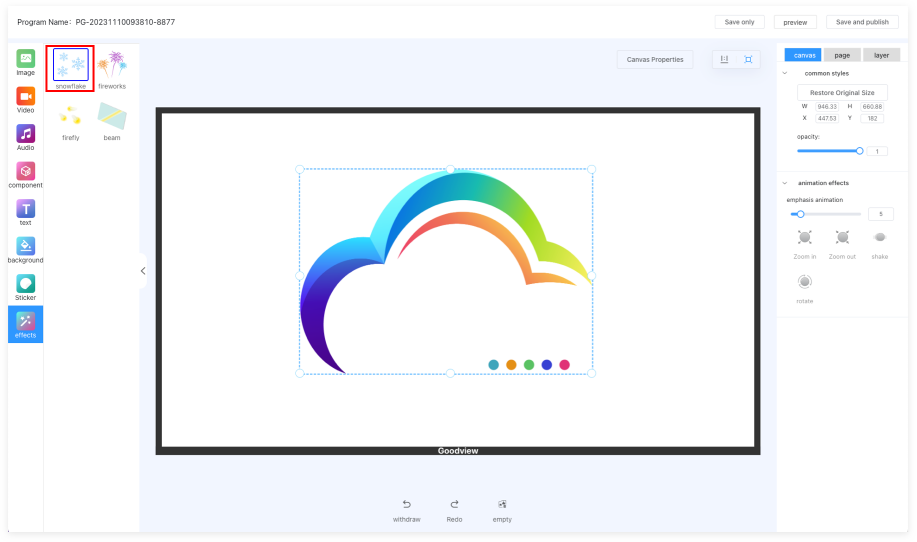
Task: Click the Save only button
Action: click(x=739, y=22)
